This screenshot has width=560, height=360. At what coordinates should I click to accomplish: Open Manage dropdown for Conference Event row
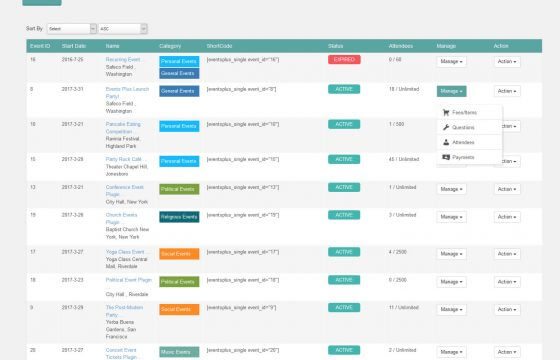click(x=451, y=189)
